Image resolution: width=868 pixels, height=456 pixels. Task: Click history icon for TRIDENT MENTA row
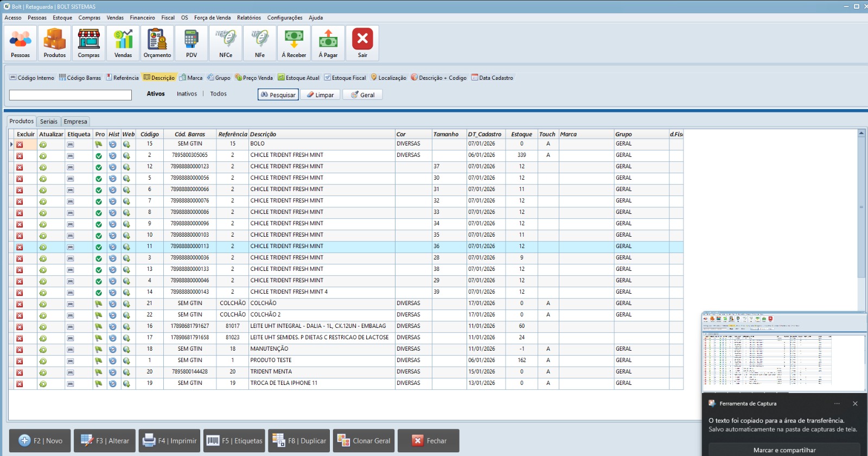click(x=112, y=372)
